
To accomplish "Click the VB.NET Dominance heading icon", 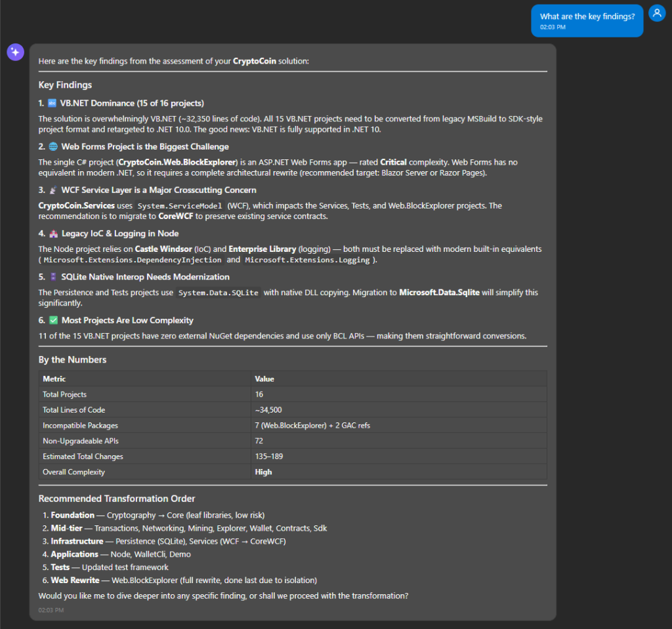I will click(52, 103).
